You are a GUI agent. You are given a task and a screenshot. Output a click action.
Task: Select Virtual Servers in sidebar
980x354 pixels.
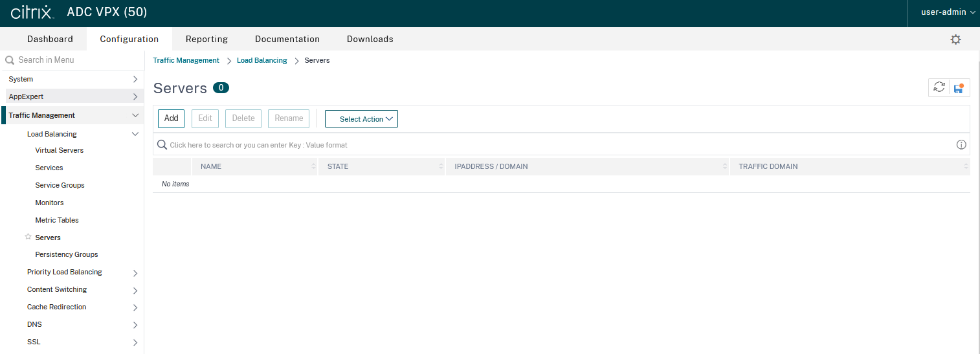[x=59, y=150]
